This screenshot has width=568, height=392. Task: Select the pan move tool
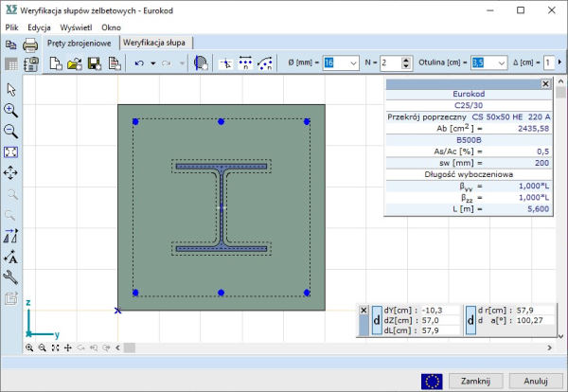click(x=11, y=173)
